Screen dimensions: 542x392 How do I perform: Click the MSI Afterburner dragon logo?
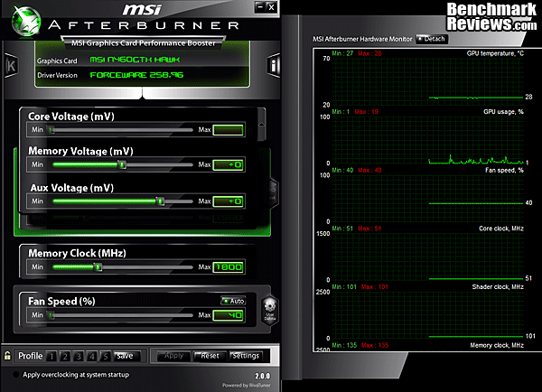(26, 21)
